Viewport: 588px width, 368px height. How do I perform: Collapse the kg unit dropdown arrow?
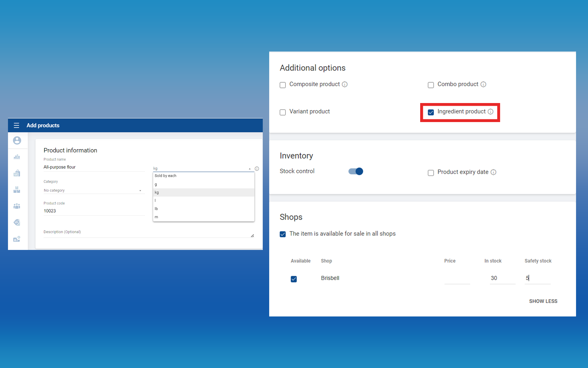[250, 169]
